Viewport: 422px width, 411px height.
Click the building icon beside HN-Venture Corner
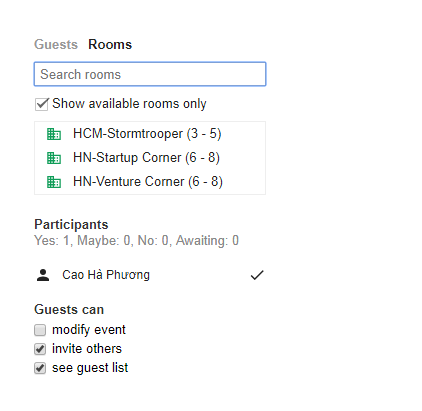tap(54, 182)
